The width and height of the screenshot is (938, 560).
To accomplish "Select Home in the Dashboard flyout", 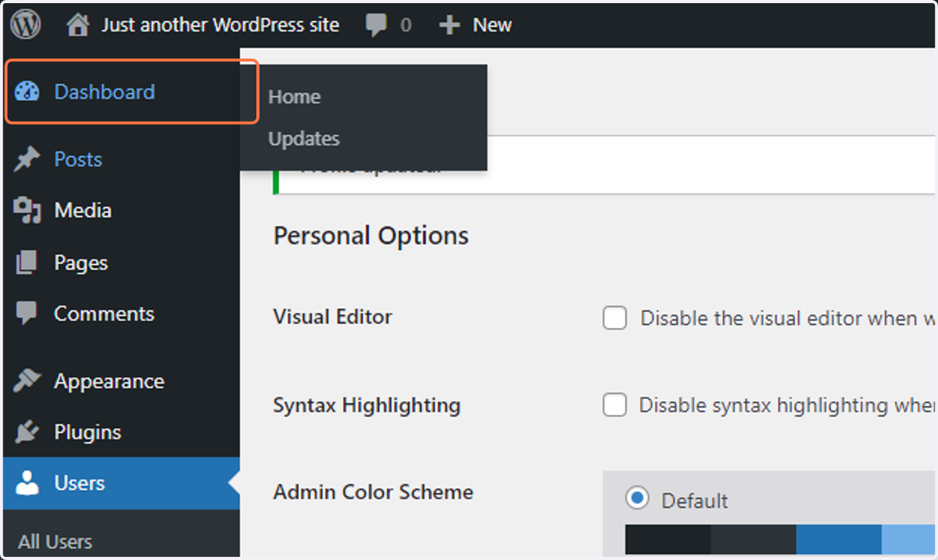I will (294, 97).
